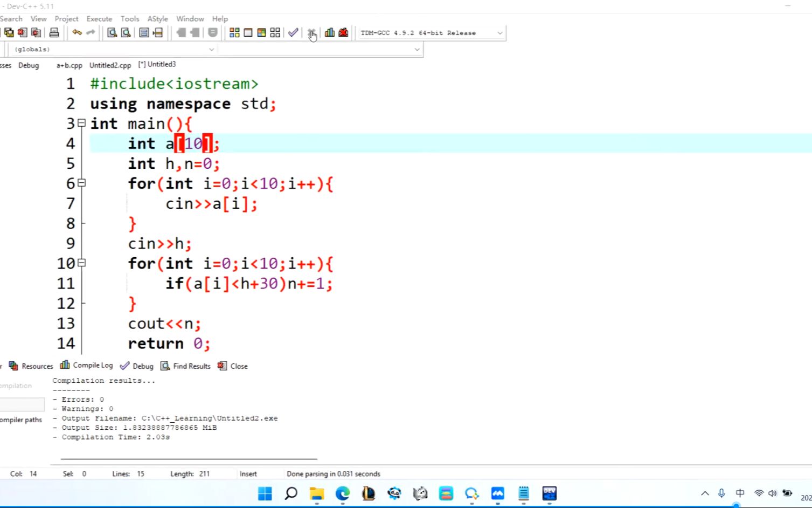Switch to the Compile Log bottom tab
Viewport: 812px width, 508px height.
[x=86, y=365]
